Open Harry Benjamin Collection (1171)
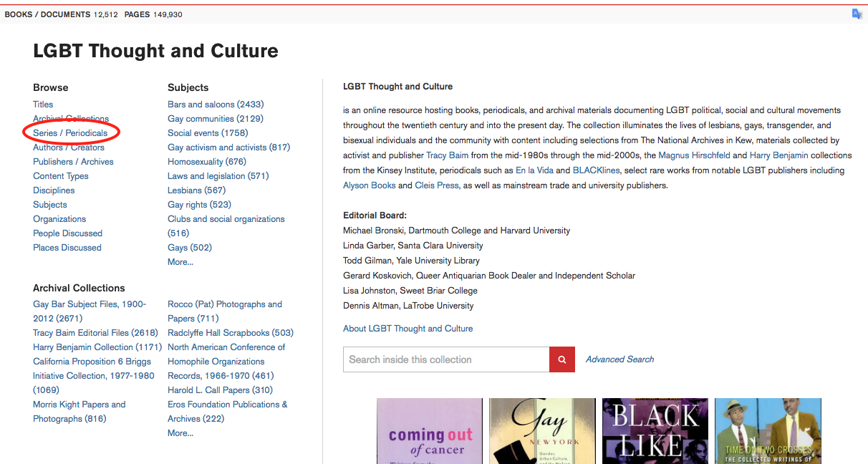Image resolution: width=868 pixels, height=464 pixels. point(97,347)
